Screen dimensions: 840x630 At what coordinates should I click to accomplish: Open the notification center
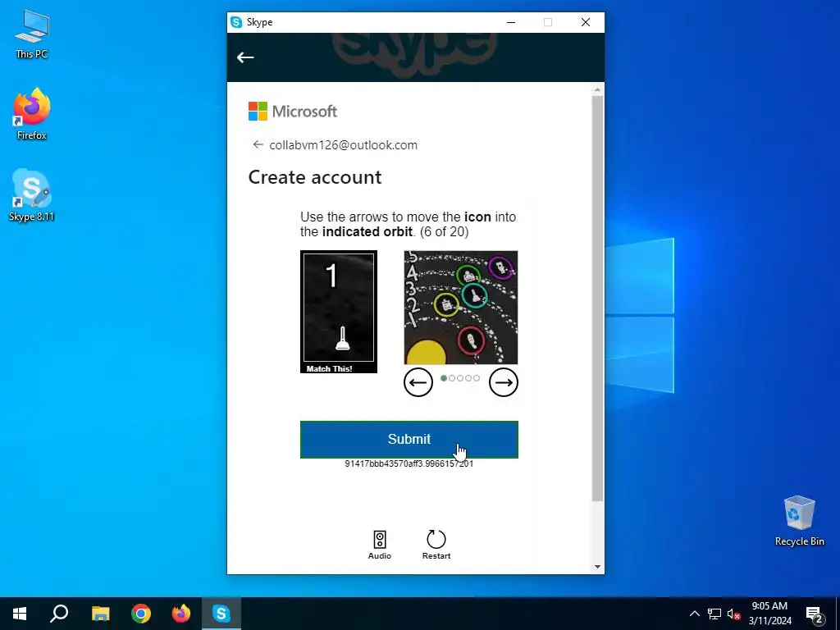click(815, 614)
